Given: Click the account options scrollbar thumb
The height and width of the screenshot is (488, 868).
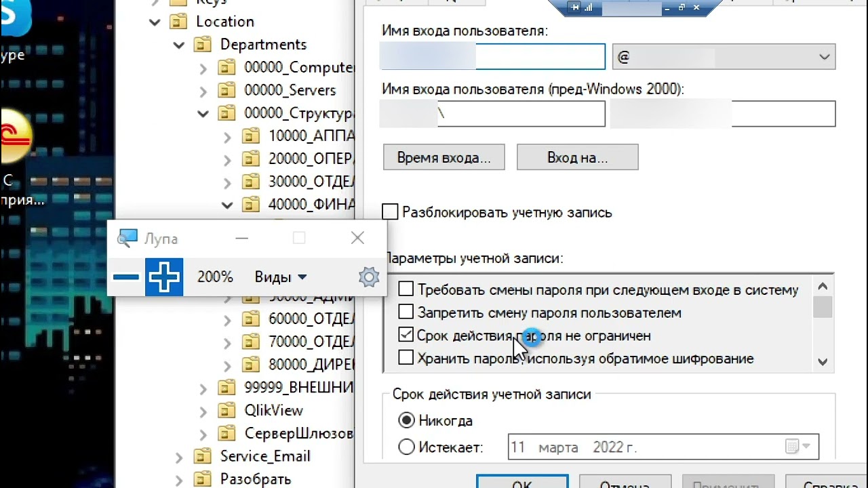Looking at the screenshot, I should 823,306.
